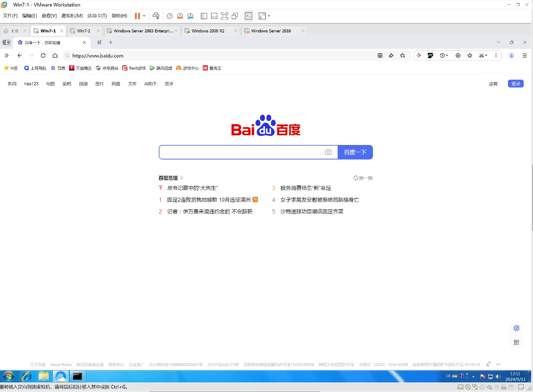Open the 帮助(H) menu
The width and height of the screenshot is (533, 392).
pos(119,16)
